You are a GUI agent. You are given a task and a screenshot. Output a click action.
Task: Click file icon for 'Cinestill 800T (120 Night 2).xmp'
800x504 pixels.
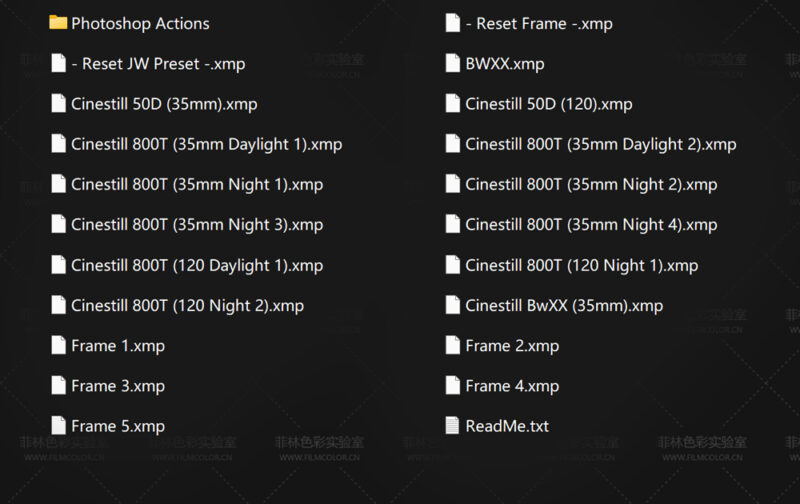(x=59, y=306)
